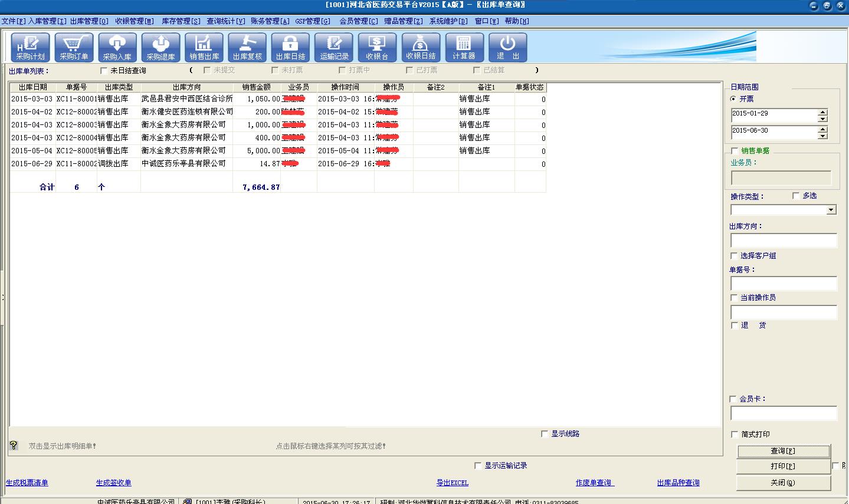Screen dimensions: 849x504
Task: Select the 开票 radio button
Action: point(733,99)
